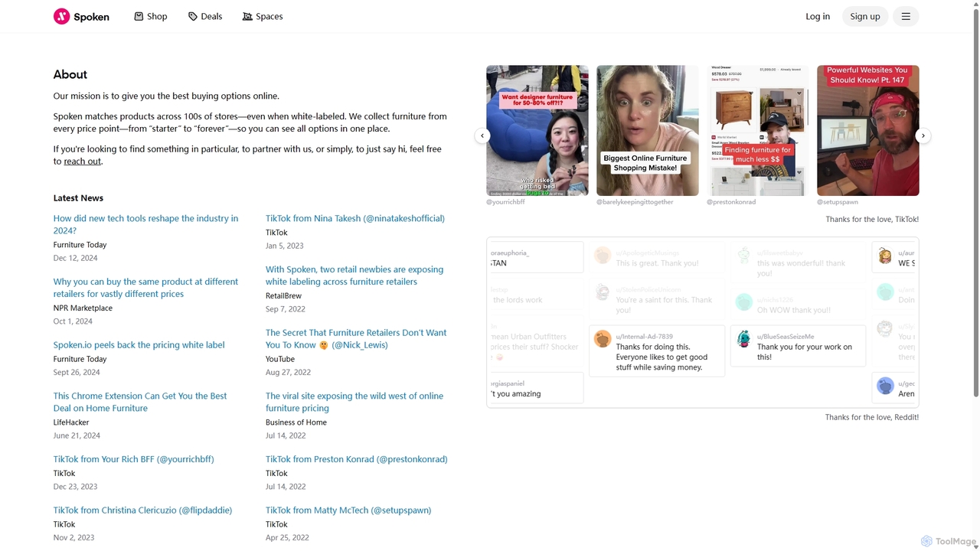The width and height of the screenshot is (980, 551).
Task: Click the 'RetailBrew' source label
Action: tap(283, 296)
